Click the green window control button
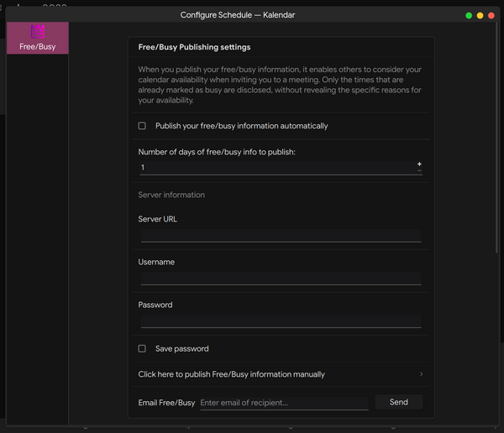The width and height of the screenshot is (504, 433). click(469, 15)
